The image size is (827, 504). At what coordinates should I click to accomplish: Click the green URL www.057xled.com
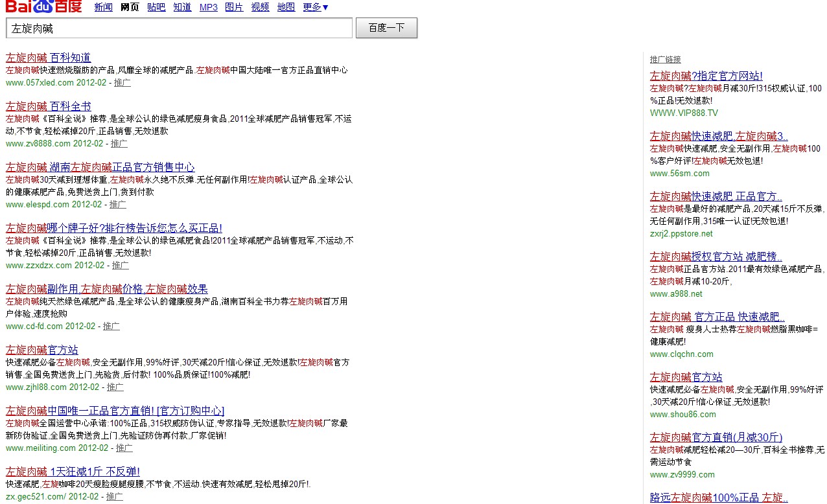click(x=40, y=83)
